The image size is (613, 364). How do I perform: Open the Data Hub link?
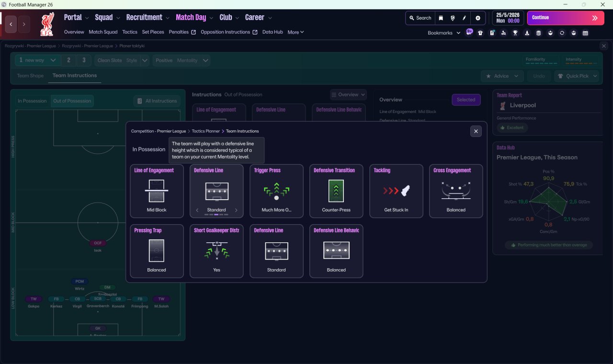pyautogui.click(x=272, y=32)
